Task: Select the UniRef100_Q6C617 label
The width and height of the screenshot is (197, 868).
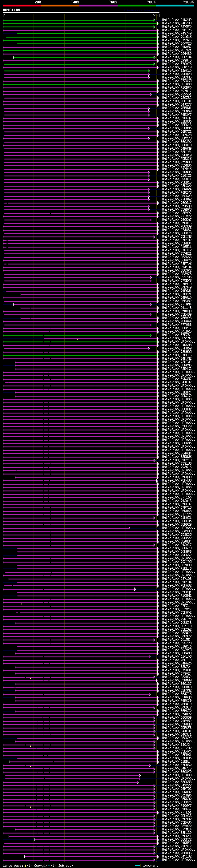Action: tap(177, 203)
